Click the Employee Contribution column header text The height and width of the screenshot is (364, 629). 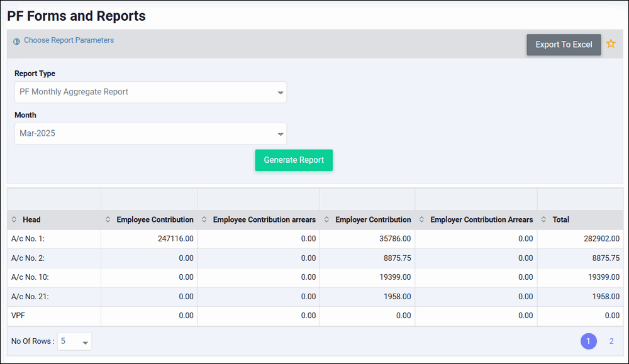pos(155,219)
